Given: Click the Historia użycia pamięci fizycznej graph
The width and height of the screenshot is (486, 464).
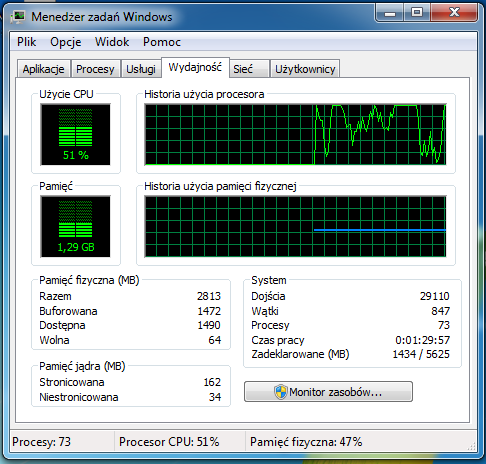Looking at the screenshot, I should pos(295,226).
